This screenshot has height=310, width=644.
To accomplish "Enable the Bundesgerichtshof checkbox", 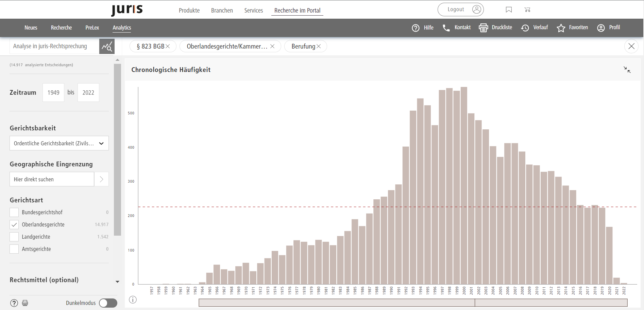I will (14, 213).
